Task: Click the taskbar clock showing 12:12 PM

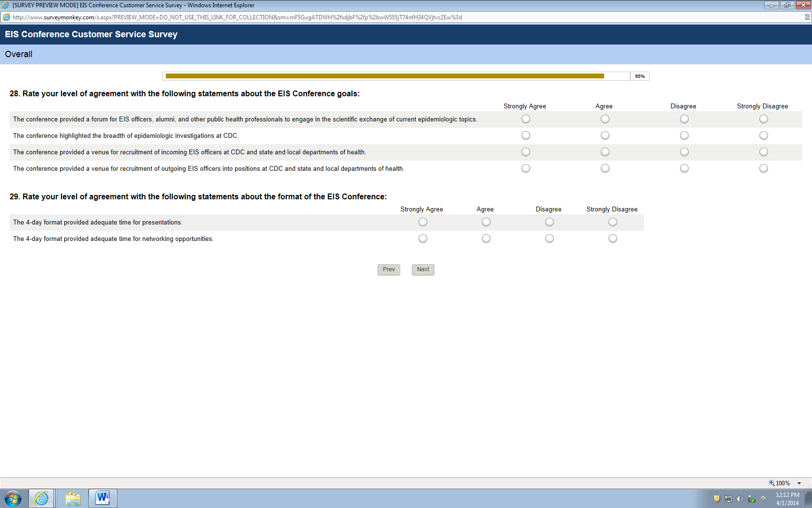Action: click(787, 499)
